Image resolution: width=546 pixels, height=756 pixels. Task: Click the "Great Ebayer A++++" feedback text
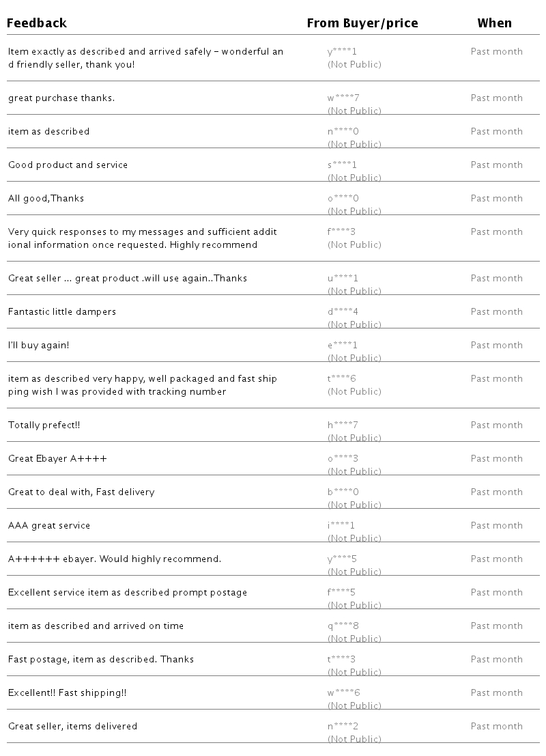coord(57,459)
